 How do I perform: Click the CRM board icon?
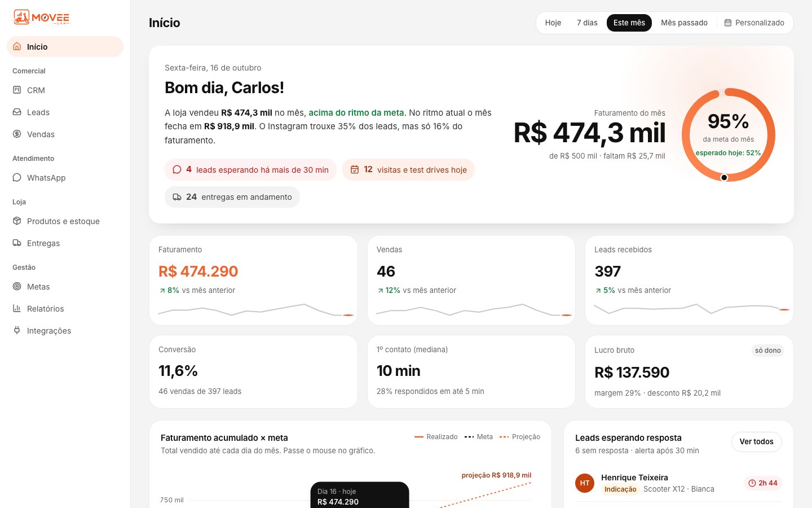17,90
